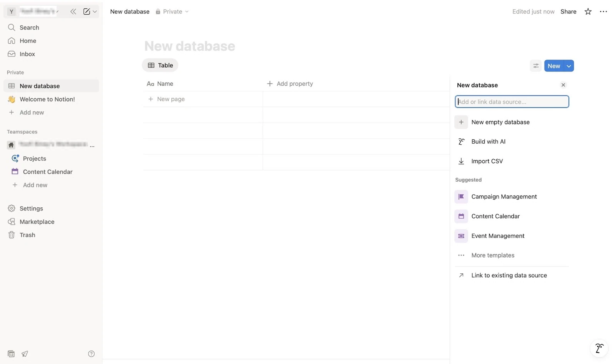Viewport: 615px width, 364px height.
Task: Open Welcome to Notion! page
Action: pos(51,99)
